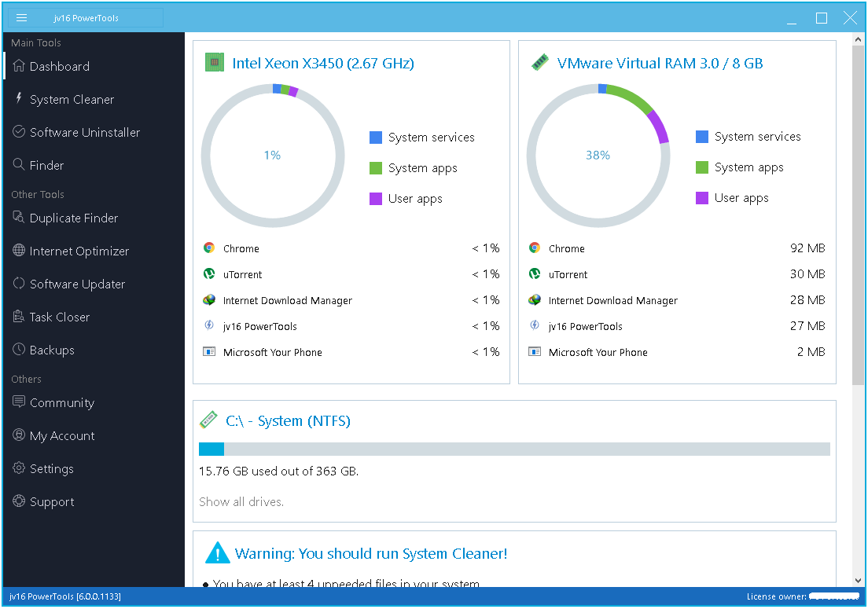This screenshot has width=868, height=609.
Task: Click uTorrent icon in CPU list
Action: tap(208, 273)
